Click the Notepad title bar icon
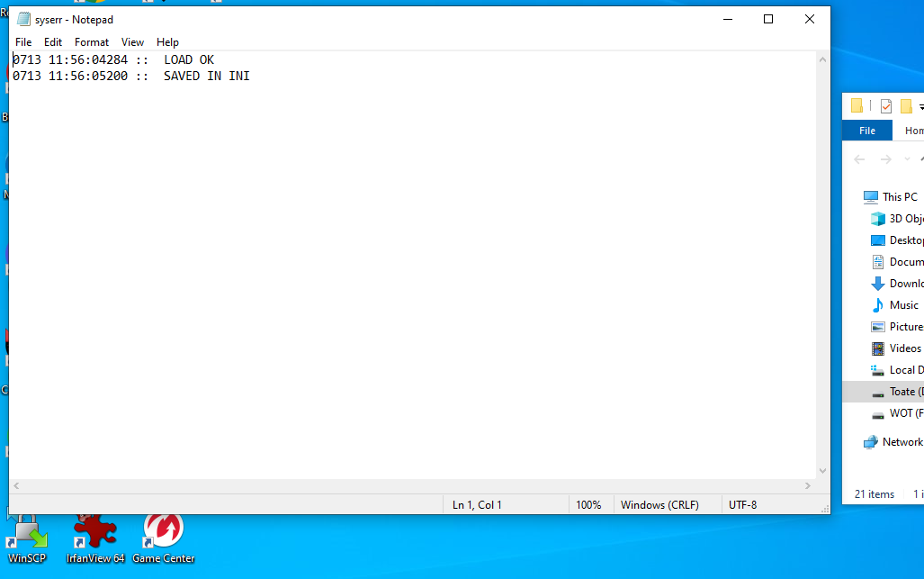 point(23,20)
